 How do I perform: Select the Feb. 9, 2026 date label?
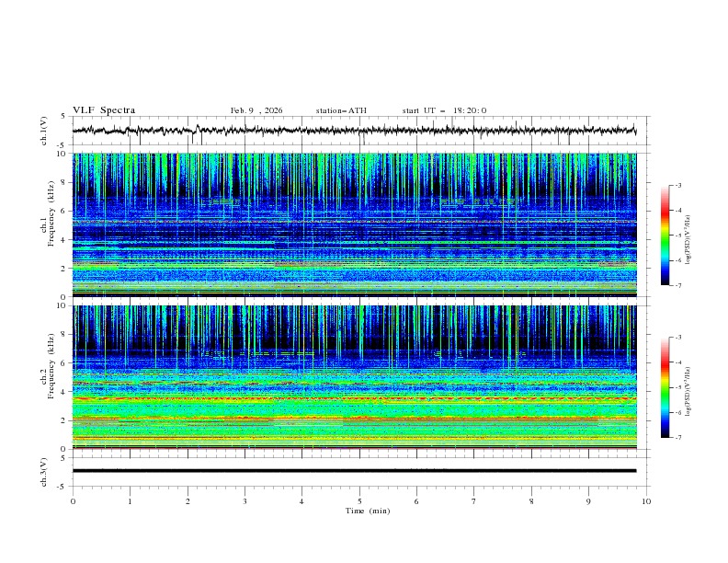256,110
